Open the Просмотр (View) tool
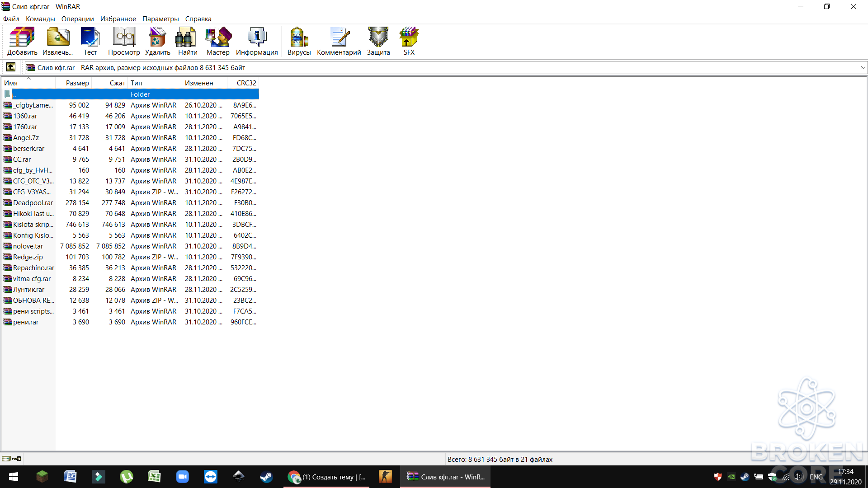Image resolution: width=868 pixels, height=488 pixels. 124,41
